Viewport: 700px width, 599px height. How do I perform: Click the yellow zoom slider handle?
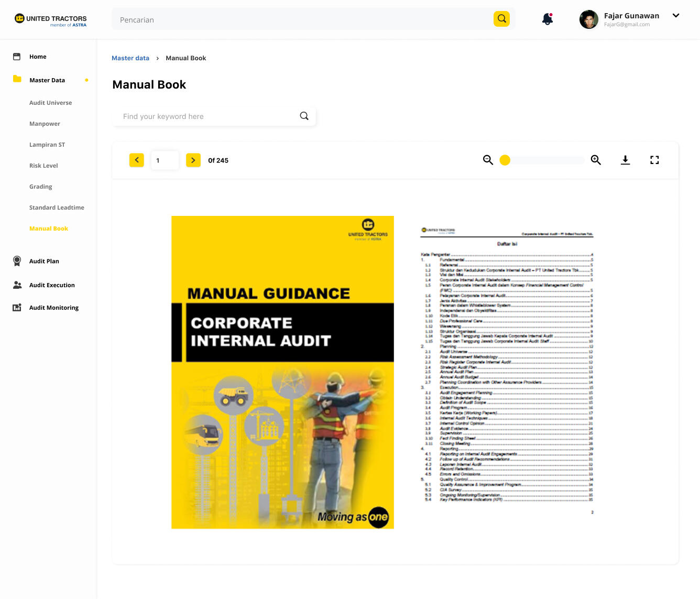505,160
